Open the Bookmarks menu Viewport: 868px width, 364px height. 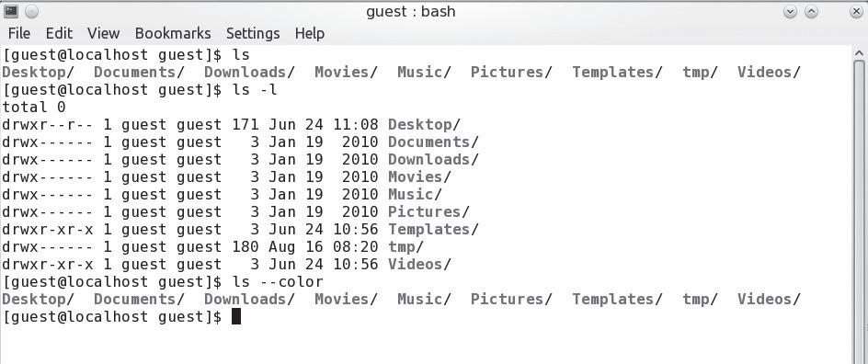click(x=173, y=34)
